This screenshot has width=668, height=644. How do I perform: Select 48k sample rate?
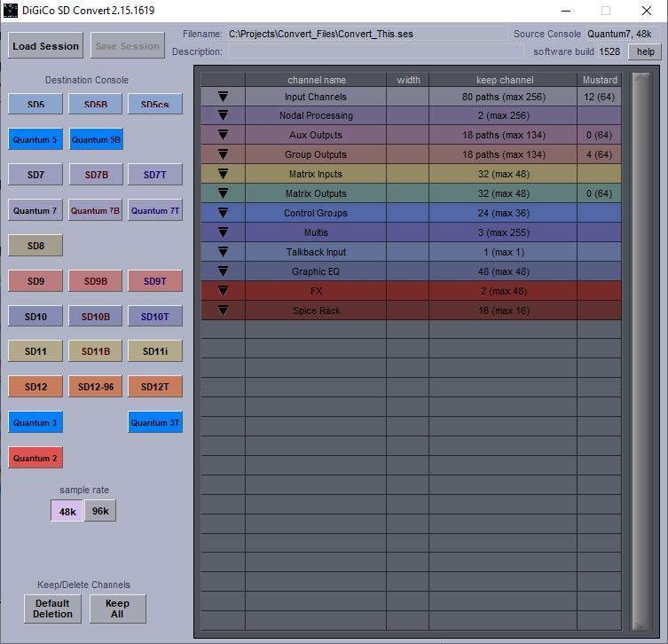pyautogui.click(x=67, y=511)
